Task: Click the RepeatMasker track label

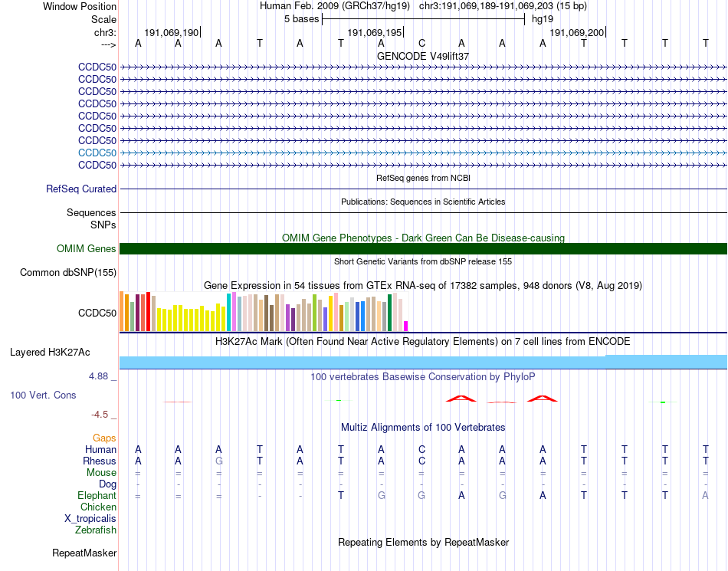Action: coord(84,553)
